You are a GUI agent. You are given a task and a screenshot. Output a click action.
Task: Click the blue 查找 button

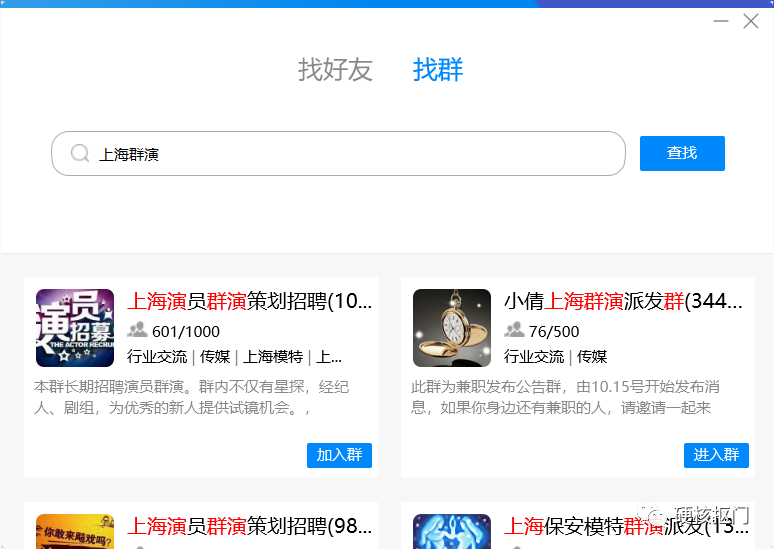coord(682,154)
